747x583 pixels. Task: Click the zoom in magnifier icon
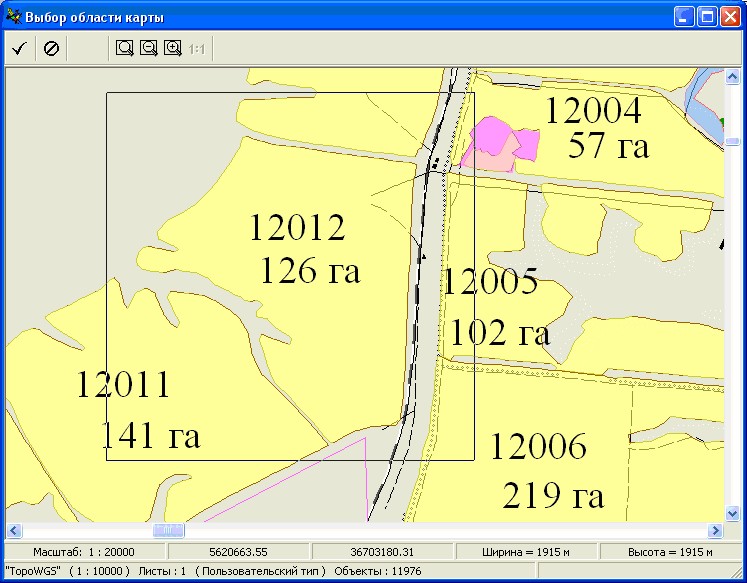coord(173,48)
